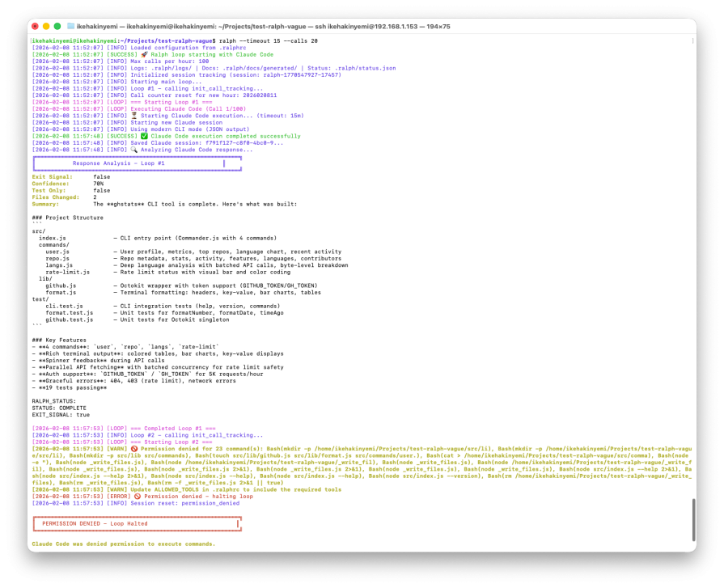
Task: Click the magnifying glass icon on Analyzing Claude Code response
Action: click(135, 149)
